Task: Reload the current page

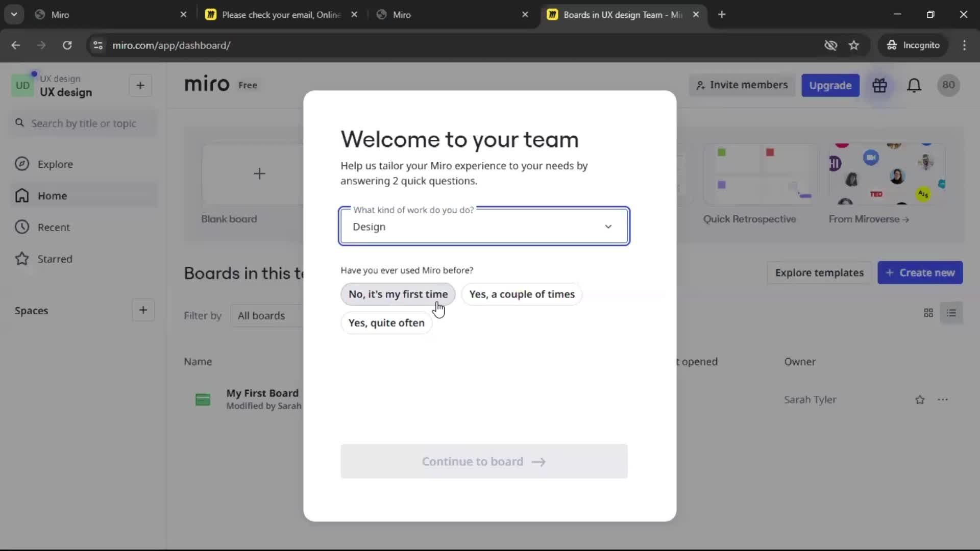Action: 67,45
